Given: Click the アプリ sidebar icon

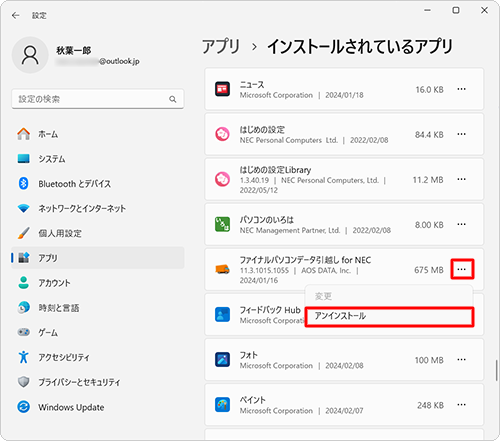Looking at the screenshot, I should click(24, 257).
